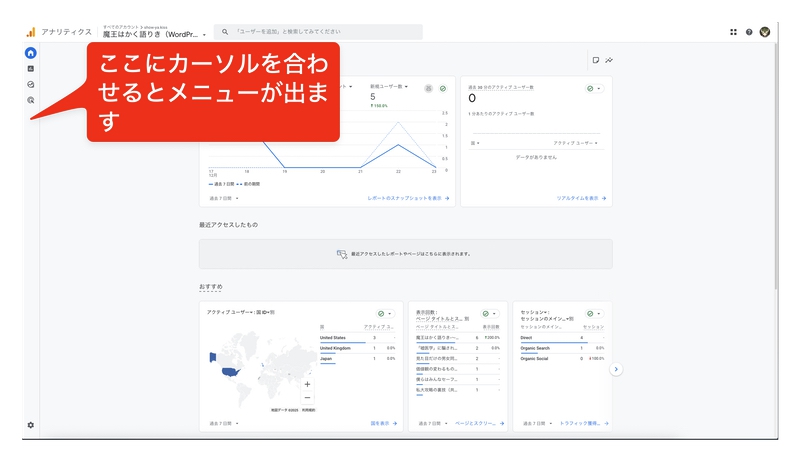The height and width of the screenshot is (462, 800).
Task: Click the Google Analytics logo
Action: (x=31, y=32)
